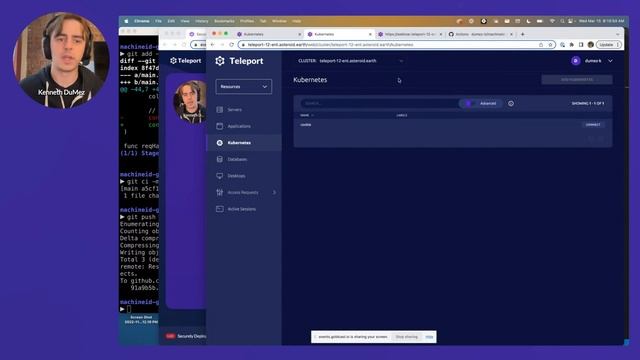Select the Databases menu item
640x360 pixels.
[x=237, y=159]
